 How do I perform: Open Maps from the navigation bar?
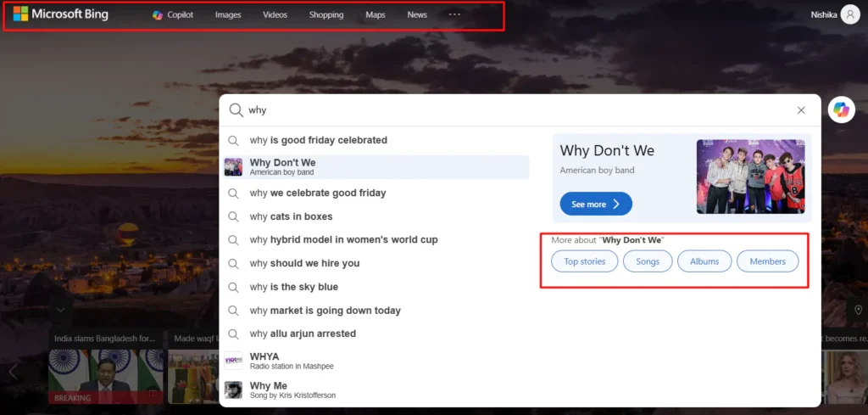point(375,15)
